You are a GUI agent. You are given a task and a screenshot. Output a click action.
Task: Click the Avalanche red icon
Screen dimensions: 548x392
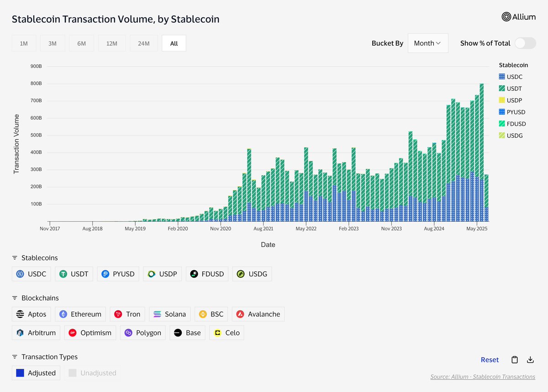click(x=240, y=314)
